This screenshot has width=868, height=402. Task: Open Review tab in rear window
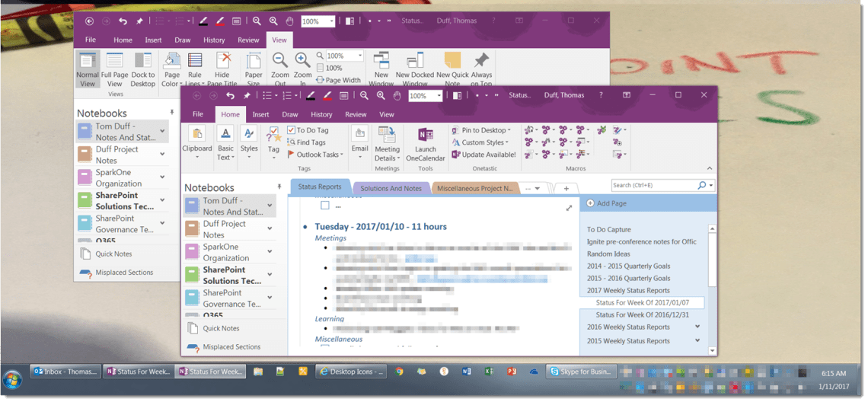pos(248,40)
